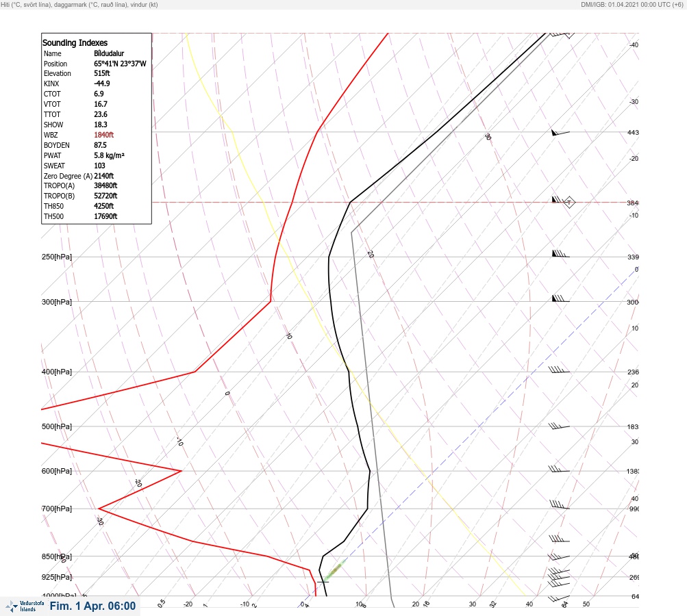The width and height of the screenshot is (687, 616).
Task: Click the Zero Degree (A) value 2140ft
Action: click(104, 176)
